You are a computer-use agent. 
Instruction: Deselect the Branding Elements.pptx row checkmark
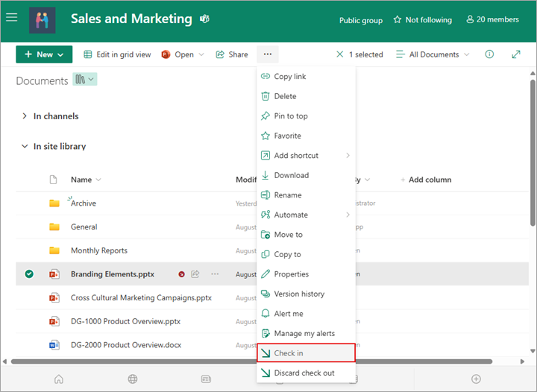tap(29, 274)
